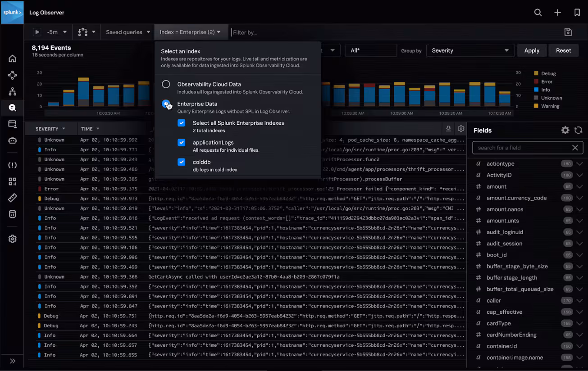Open the Group by Severity dropdown
This screenshot has width=588, height=371.
point(470,50)
